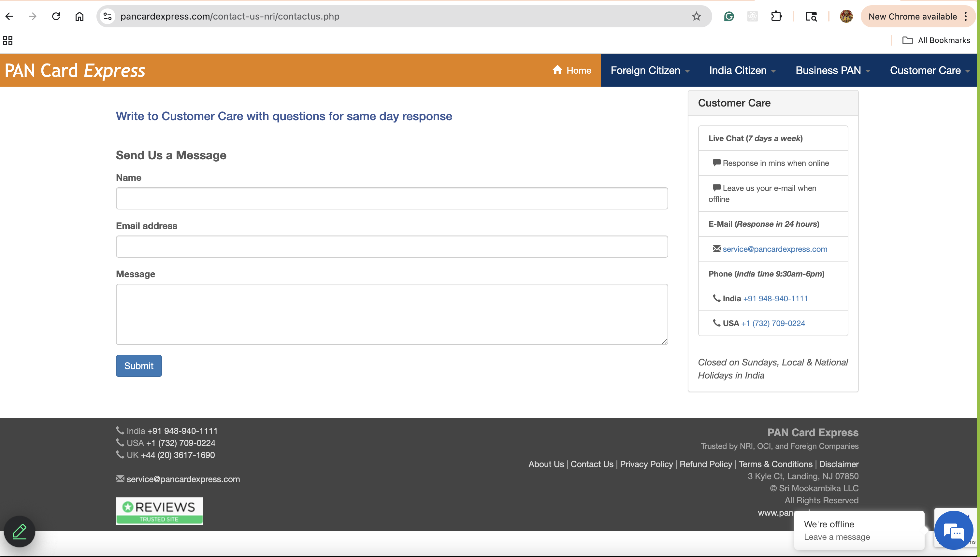Open the Grammarly extension icon
The width and height of the screenshot is (980, 557).
click(x=729, y=17)
